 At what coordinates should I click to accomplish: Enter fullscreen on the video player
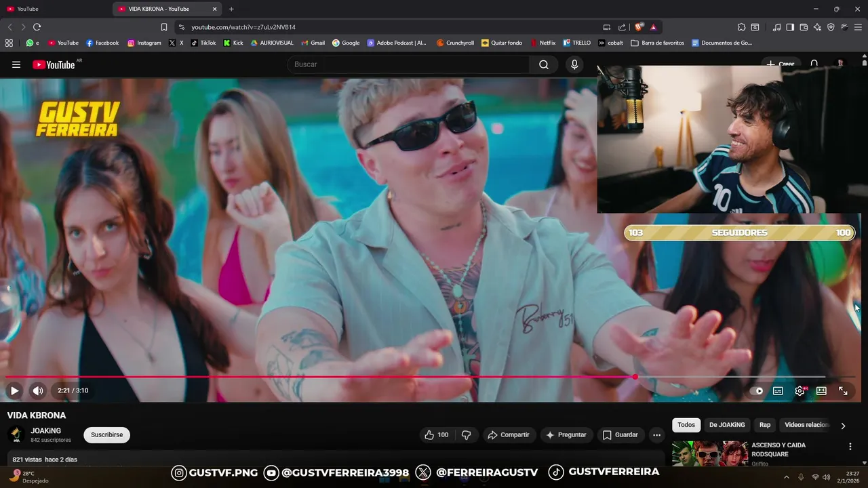843,390
